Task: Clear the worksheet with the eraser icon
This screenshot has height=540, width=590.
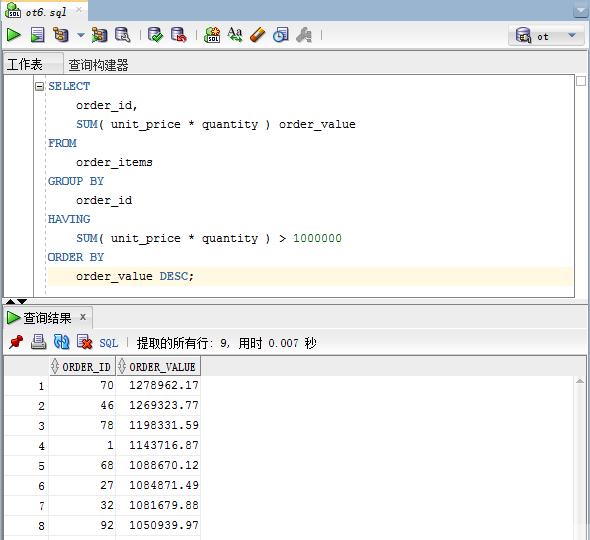Action: (x=258, y=35)
